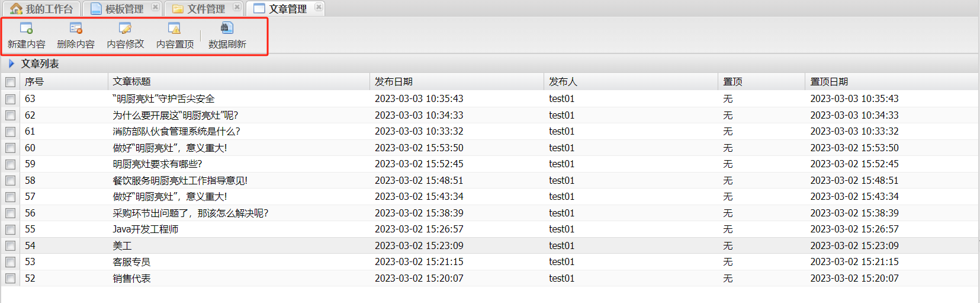980x303 pixels.
Task: Tick the checkbox for row 52
Action: click(11, 278)
